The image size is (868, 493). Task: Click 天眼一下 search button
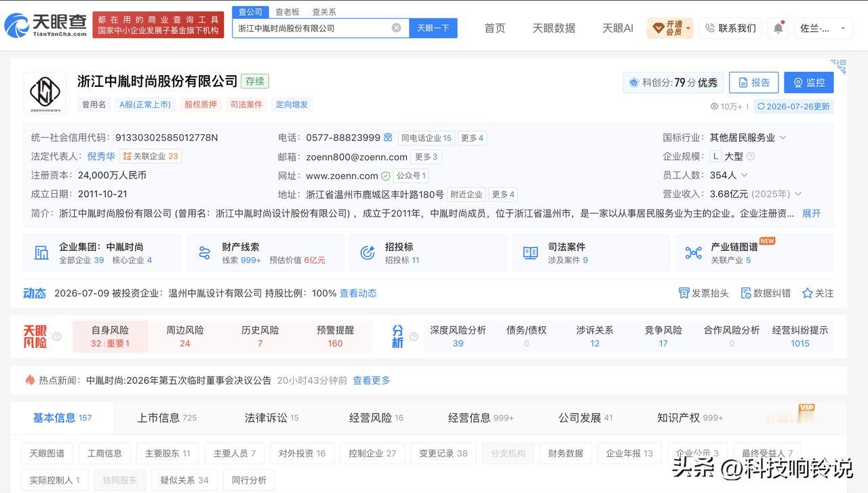coord(433,28)
